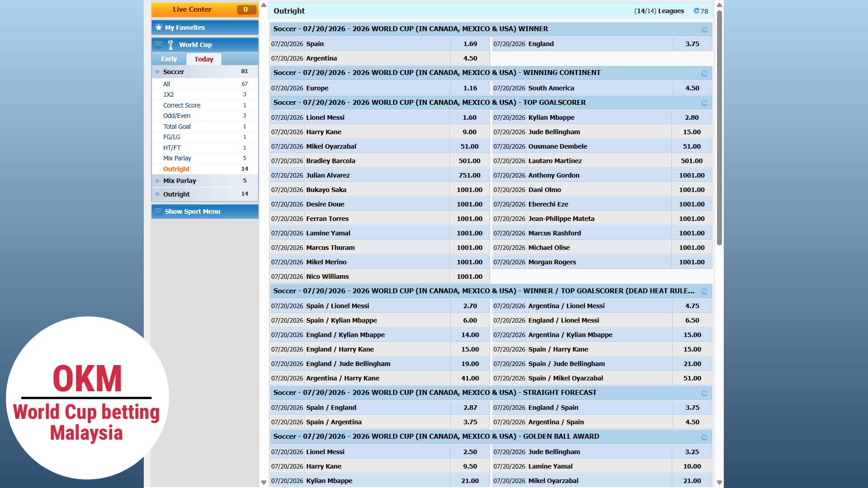The height and width of the screenshot is (488, 868).
Task: Select the Today tab
Action: click(x=204, y=59)
